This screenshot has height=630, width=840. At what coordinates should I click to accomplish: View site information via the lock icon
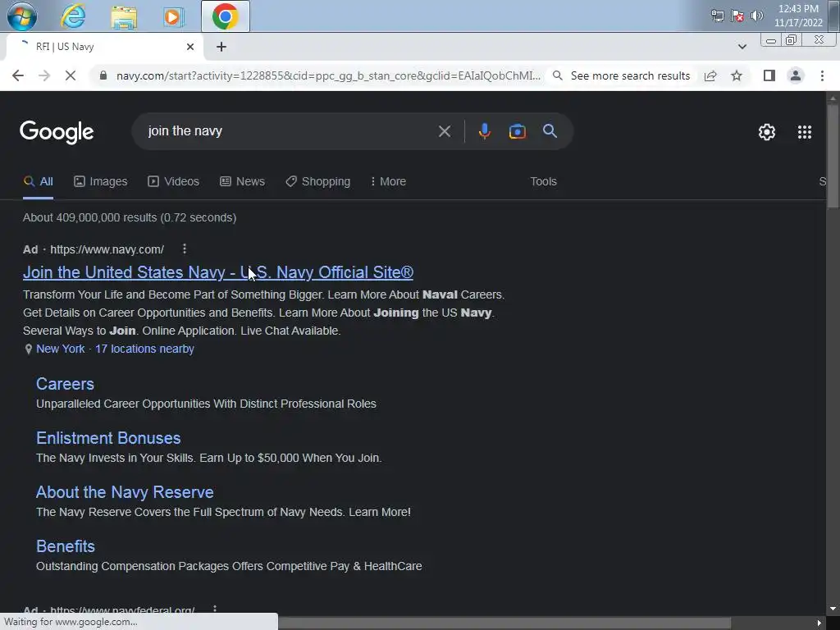point(103,75)
